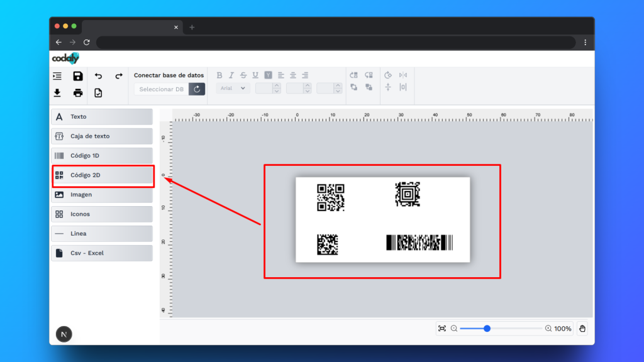644x362 pixels.
Task: Apply strikethrough formatting
Action: pos(243,75)
